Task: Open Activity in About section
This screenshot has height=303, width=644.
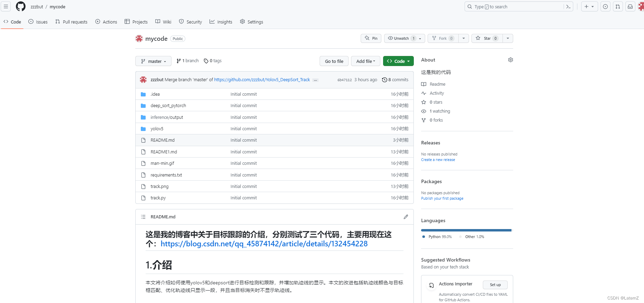Action: coord(433,93)
